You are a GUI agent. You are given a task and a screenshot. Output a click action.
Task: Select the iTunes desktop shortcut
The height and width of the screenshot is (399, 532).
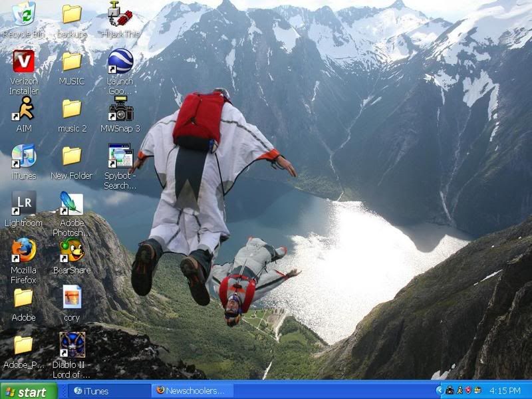click(x=24, y=156)
